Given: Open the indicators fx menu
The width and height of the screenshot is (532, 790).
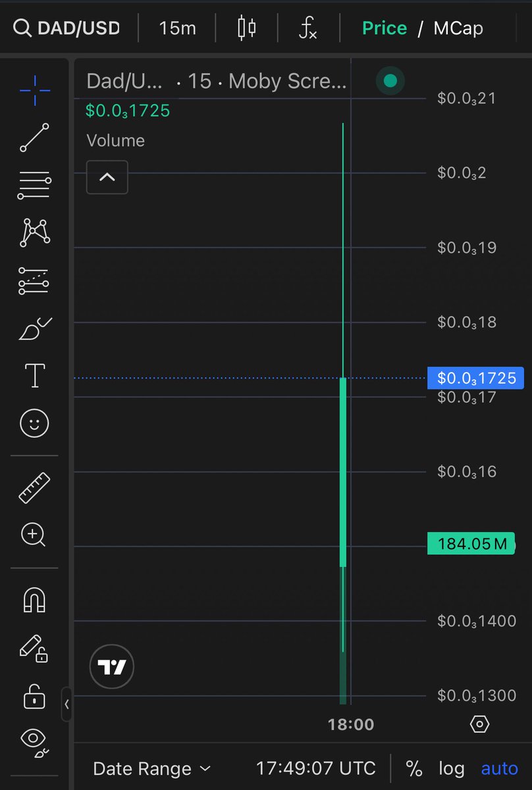Looking at the screenshot, I should tap(307, 28).
